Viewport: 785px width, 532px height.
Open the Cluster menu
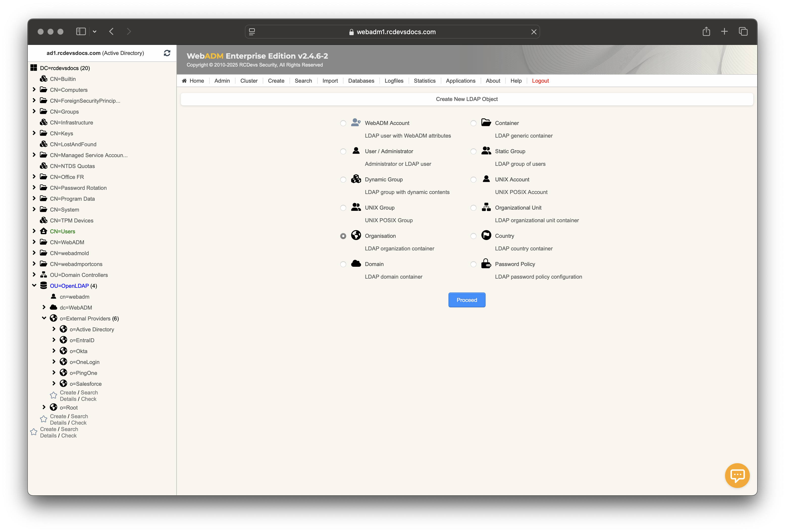pyautogui.click(x=249, y=81)
